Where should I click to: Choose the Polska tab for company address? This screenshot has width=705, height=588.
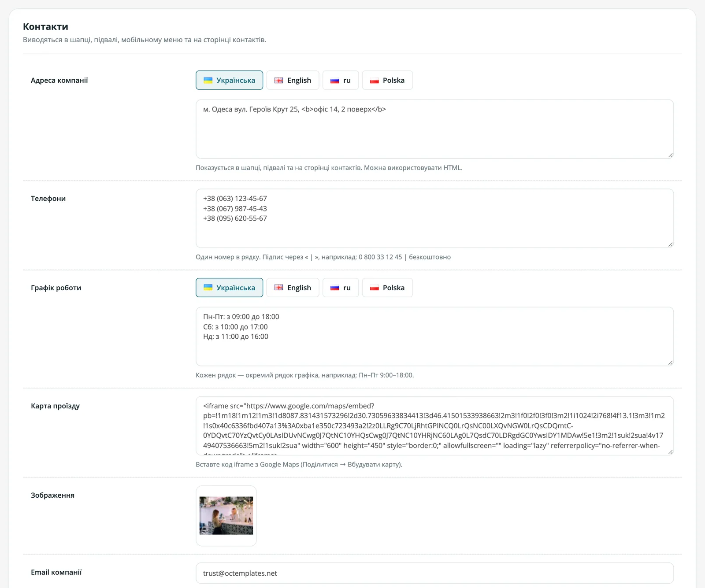[x=387, y=80]
